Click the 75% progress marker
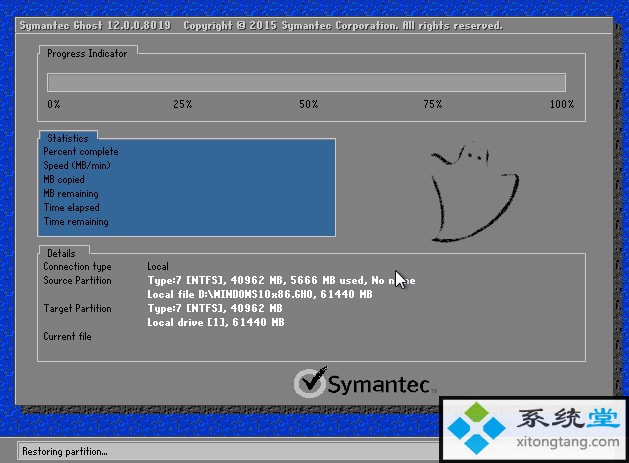Image resolution: width=629 pixels, height=463 pixels. pos(433,104)
